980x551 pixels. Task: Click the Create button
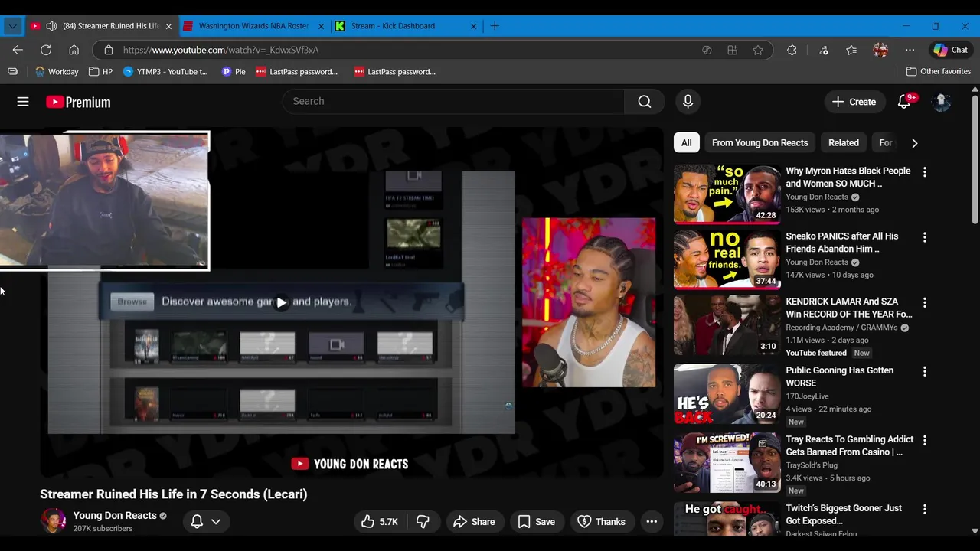(854, 102)
